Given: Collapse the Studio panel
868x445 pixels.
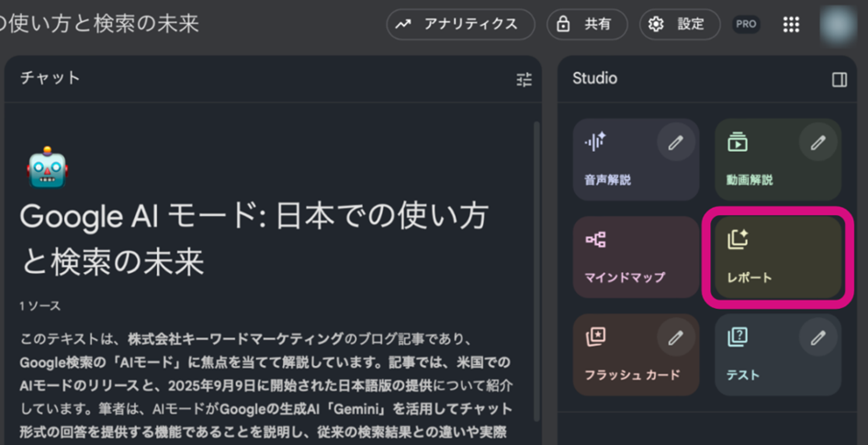Looking at the screenshot, I should coord(839,80).
